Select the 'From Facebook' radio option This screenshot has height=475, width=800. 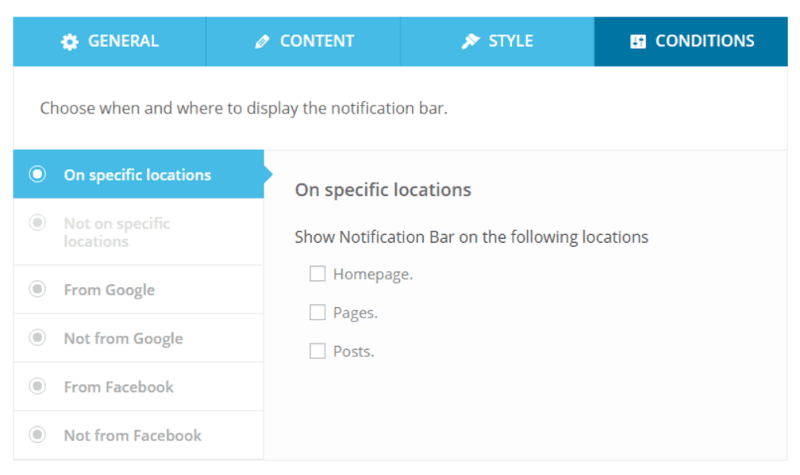[37, 386]
